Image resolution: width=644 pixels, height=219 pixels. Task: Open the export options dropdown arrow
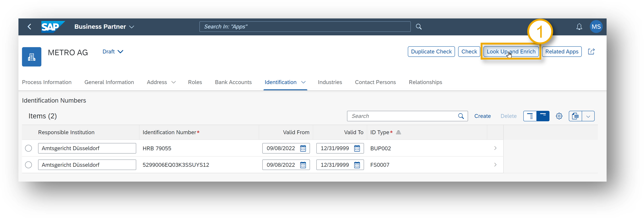pyautogui.click(x=588, y=116)
